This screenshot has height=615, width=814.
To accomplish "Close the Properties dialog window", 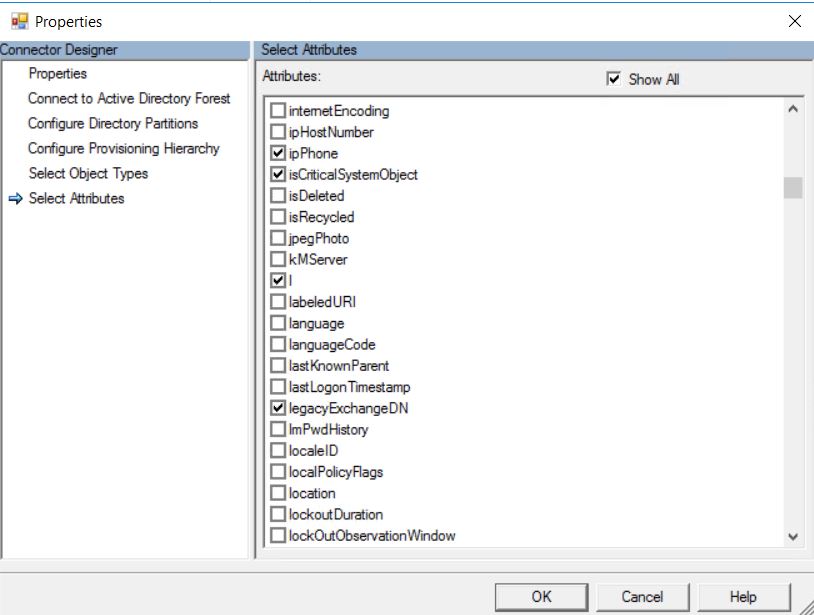I will (x=794, y=21).
